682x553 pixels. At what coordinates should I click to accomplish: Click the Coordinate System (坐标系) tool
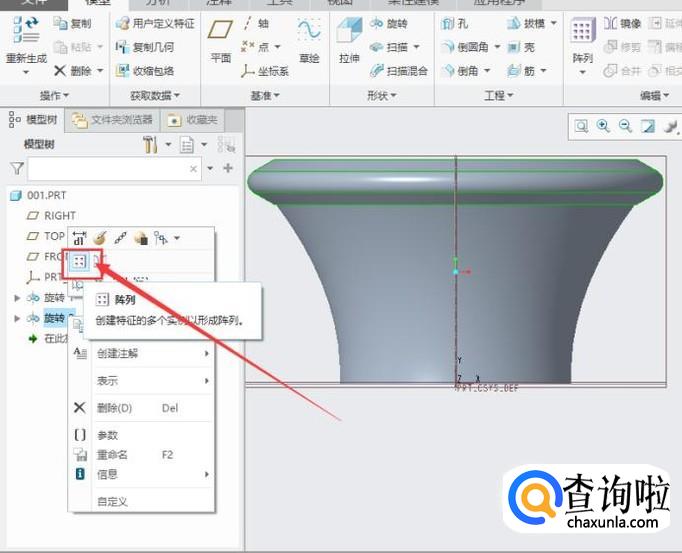tap(264, 71)
